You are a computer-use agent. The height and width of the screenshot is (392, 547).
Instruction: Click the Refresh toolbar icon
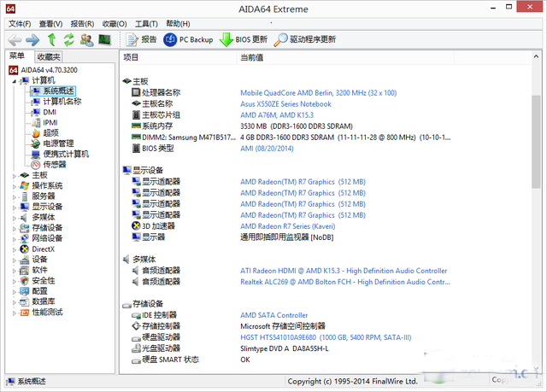69,40
